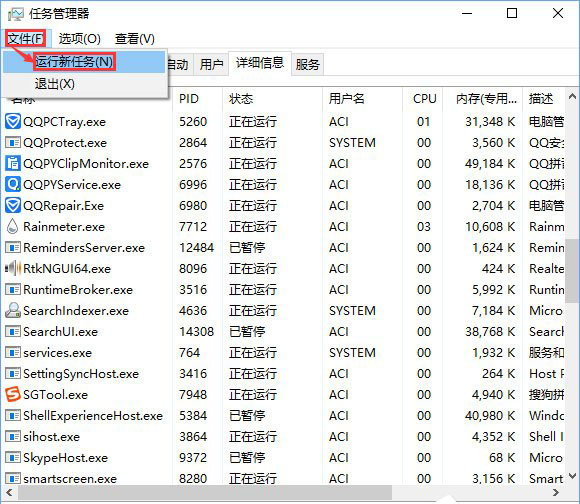Click memory value 31,348 K
The image size is (580, 504).
(x=490, y=122)
